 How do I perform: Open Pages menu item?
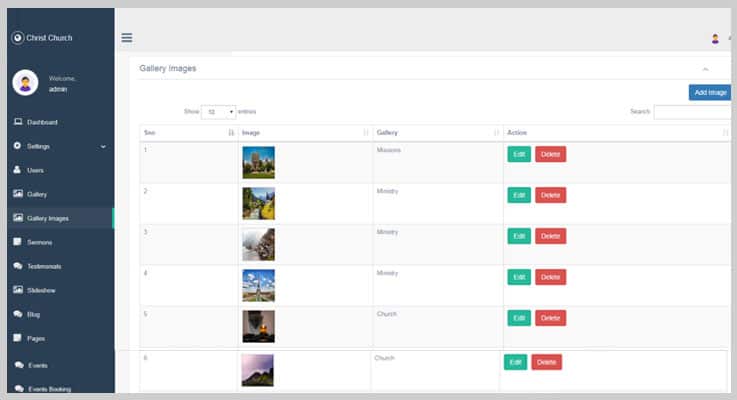pos(36,338)
